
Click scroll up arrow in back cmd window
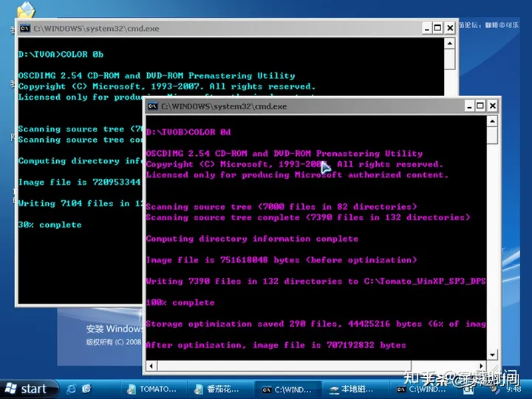coord(449,44)
